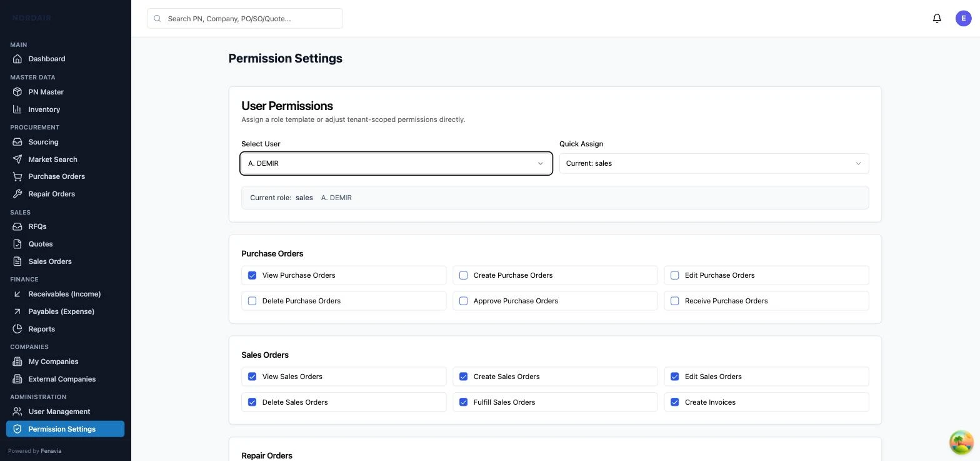Screen dimensions: 980x461
Task: Click the Quotes document icon
Action: coord(17,244)
